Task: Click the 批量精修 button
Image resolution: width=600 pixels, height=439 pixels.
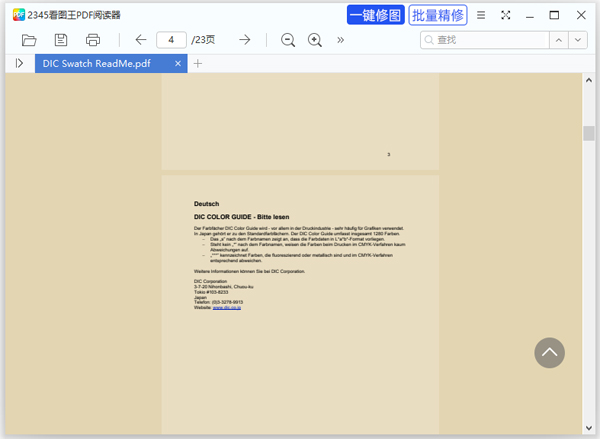Action: pyautogui.click(x=438, y=15)
